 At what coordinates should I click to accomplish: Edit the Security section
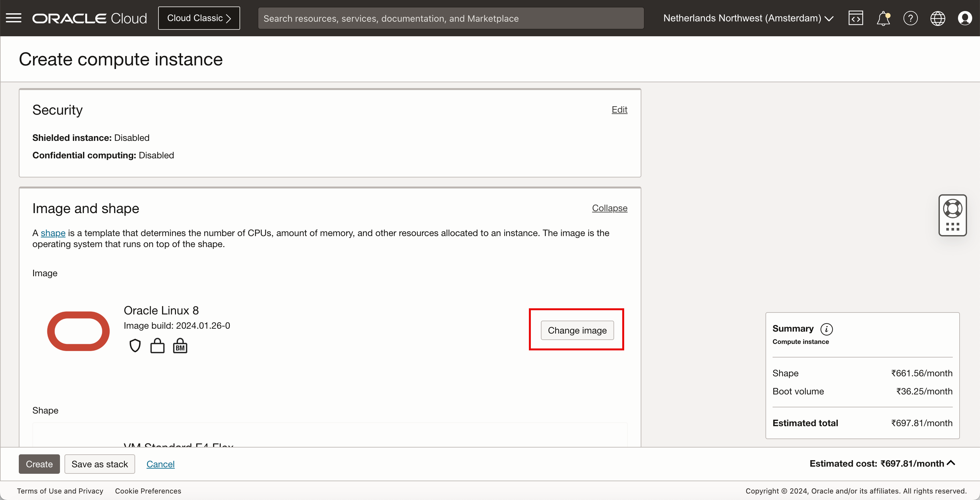[x=619, y=109]
